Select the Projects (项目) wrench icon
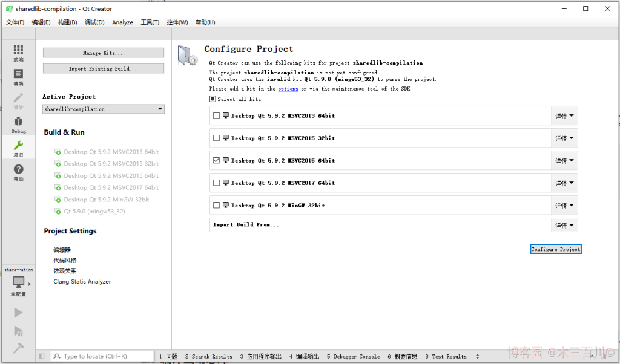This screenshot has height=364, width=620. [18, 148]
